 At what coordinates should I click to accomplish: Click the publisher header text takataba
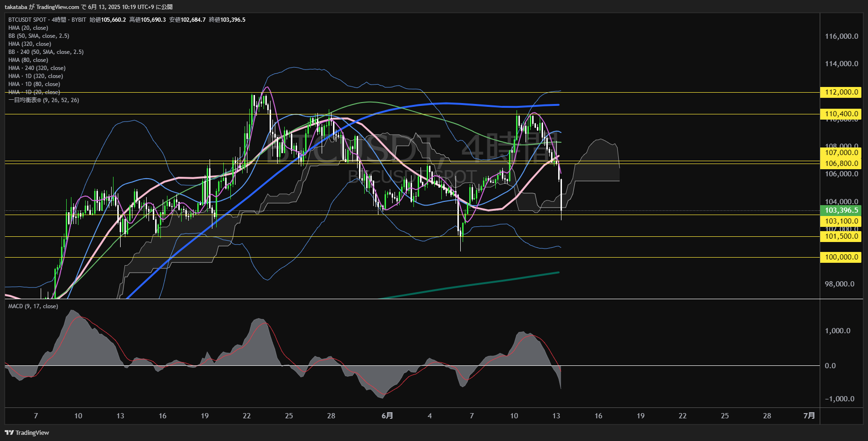pos(16,7)
